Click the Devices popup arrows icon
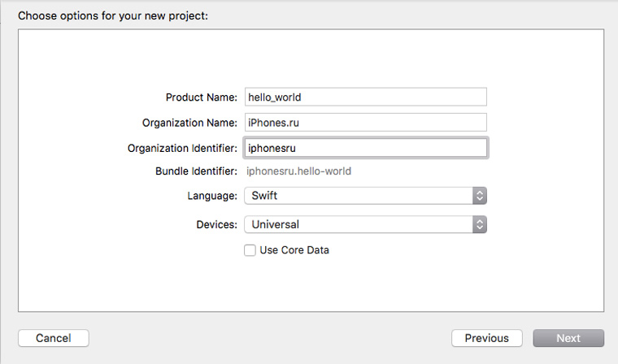The image size is (618, 364). [x=480, y=224]
